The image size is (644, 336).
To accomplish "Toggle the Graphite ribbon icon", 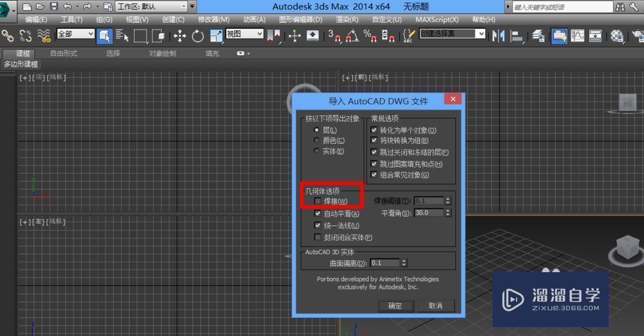I will coord(560,35).
